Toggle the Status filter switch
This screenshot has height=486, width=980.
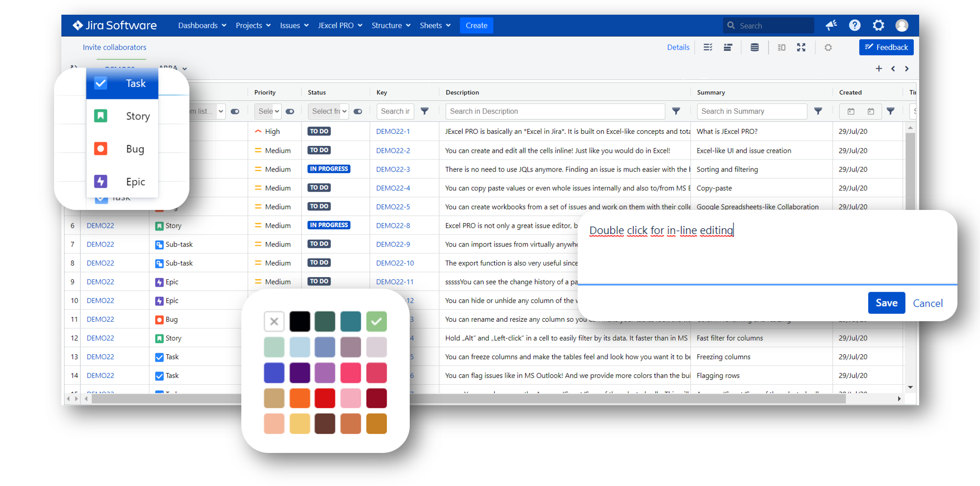pyautogui.click(x=358, y=111)
